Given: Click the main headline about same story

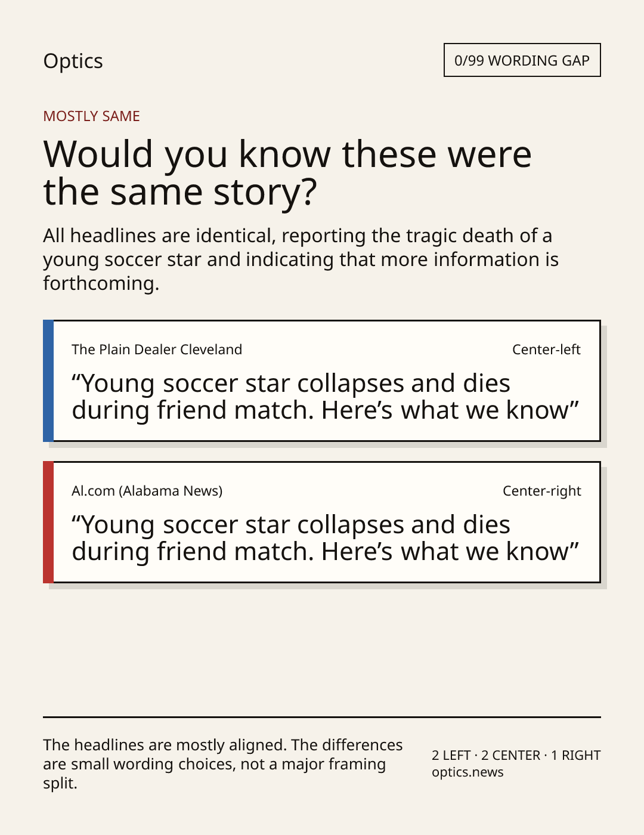Looking at the screenshot, I should tap(287, 173).
